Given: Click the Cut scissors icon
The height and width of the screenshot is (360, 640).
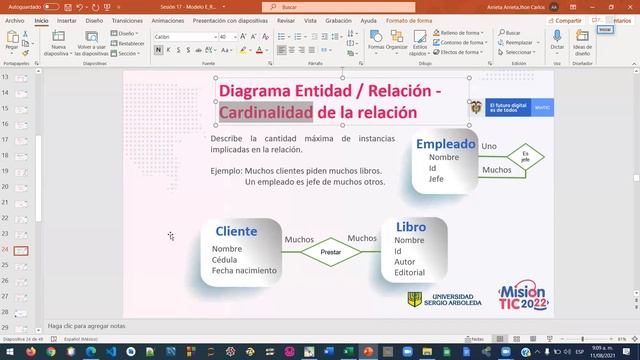Looking at the screenshot, I should [x=25, y=34].
